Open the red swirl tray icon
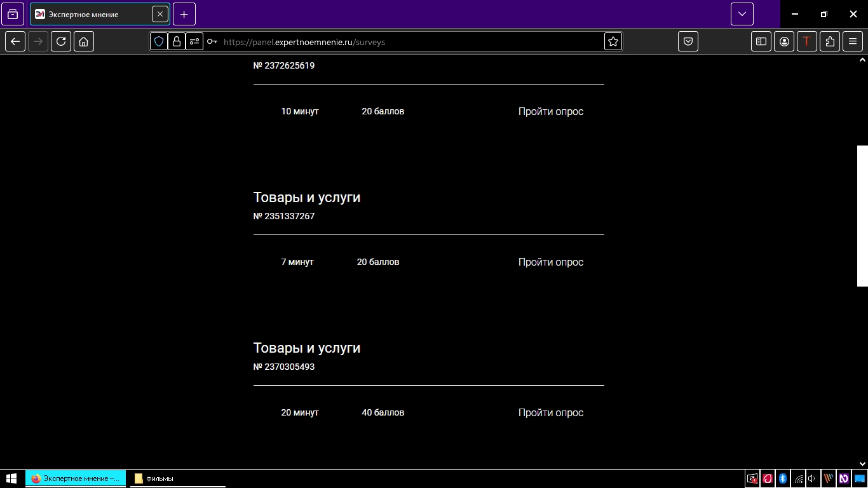 click(x=768, y=478)
